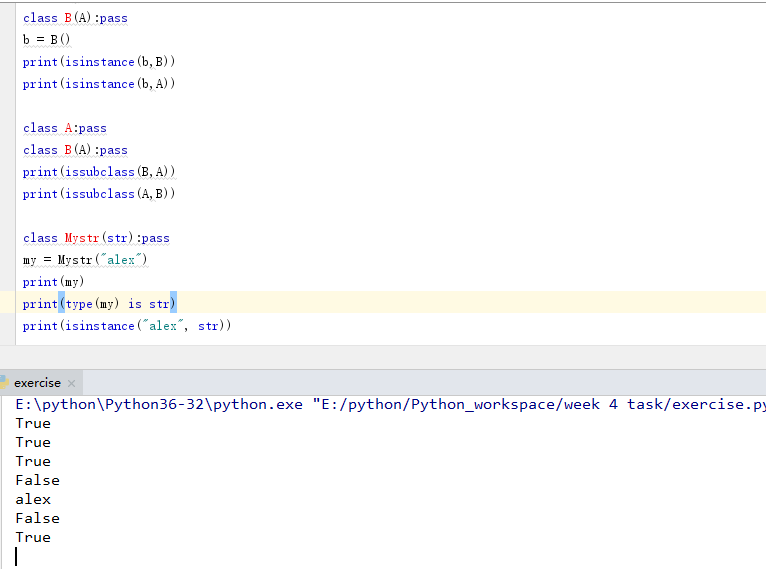Click the top 'class B(A):pass' line
This screenshot has height=569, width=766.
point(75,18)
